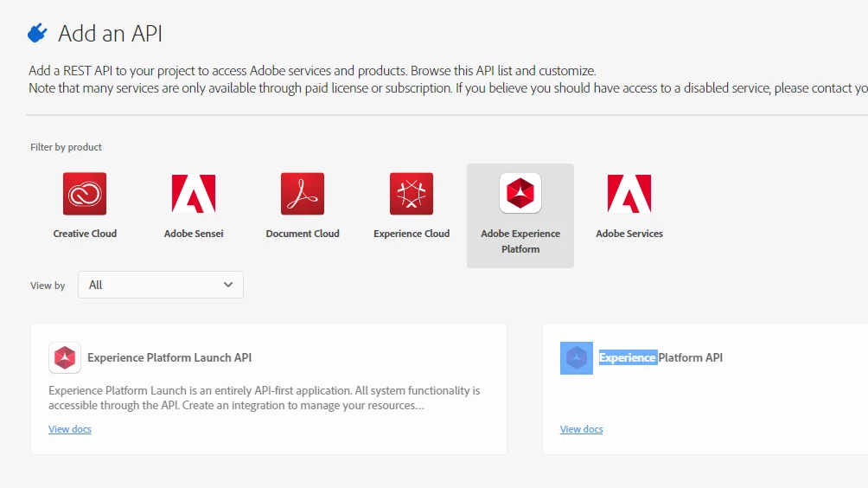Select the Experience Platform API title
868x488 pixels.
tap(661, 358)
